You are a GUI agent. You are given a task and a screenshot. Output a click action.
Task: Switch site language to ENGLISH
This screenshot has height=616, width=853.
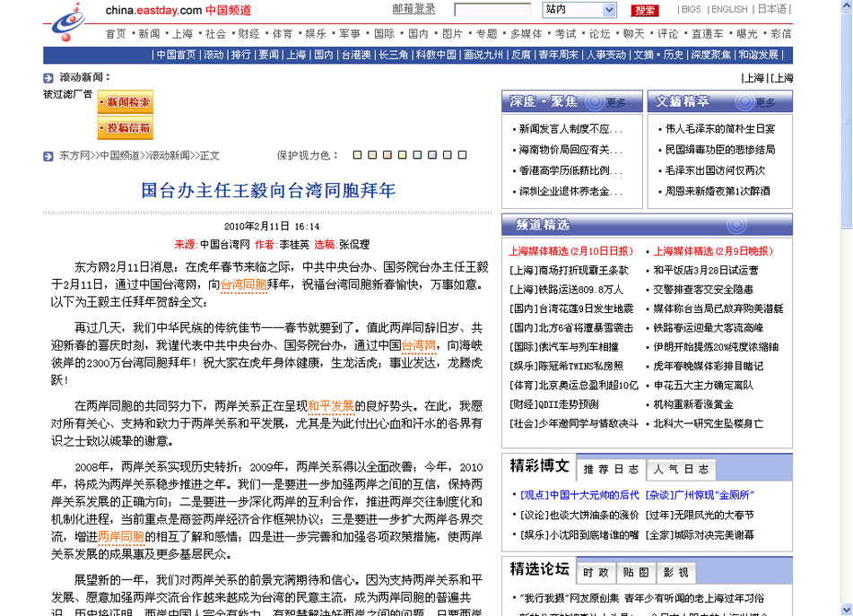click(x=728, y=10)
